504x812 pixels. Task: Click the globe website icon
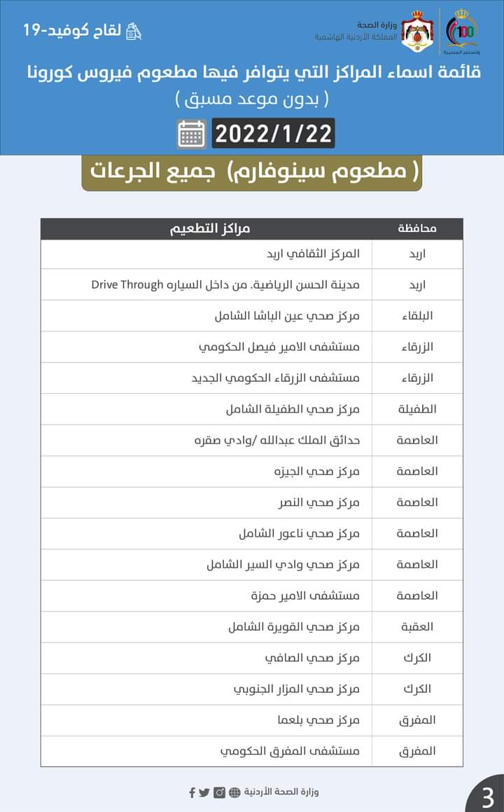tap(234, 792)
